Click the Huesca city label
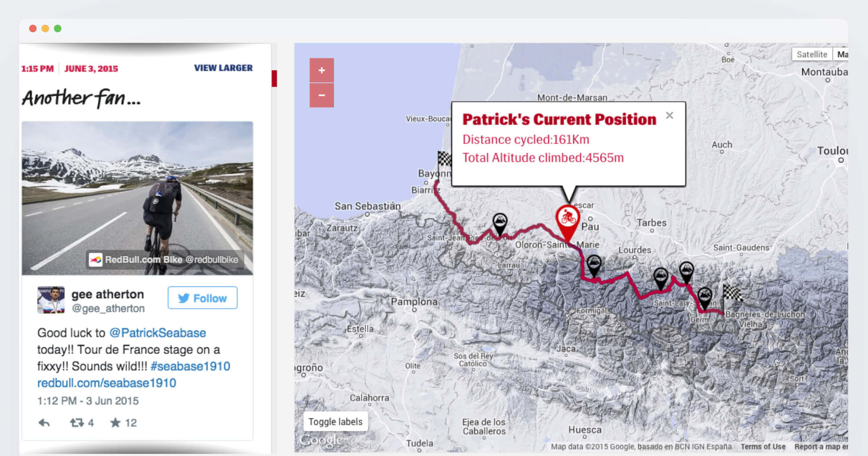The width and height of the screenshot is (868, 456). (x=585, y=430)
